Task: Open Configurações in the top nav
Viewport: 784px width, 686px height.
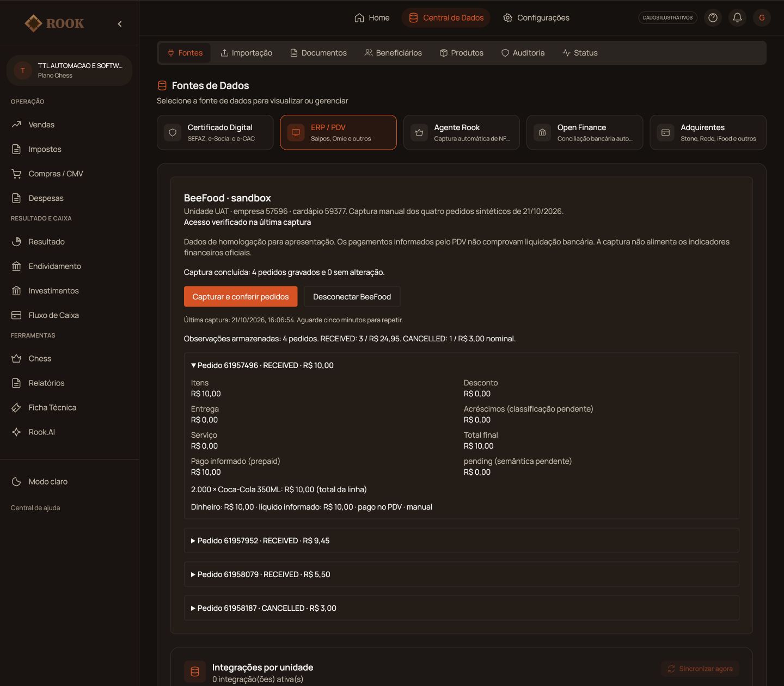Action: point(536,18)
